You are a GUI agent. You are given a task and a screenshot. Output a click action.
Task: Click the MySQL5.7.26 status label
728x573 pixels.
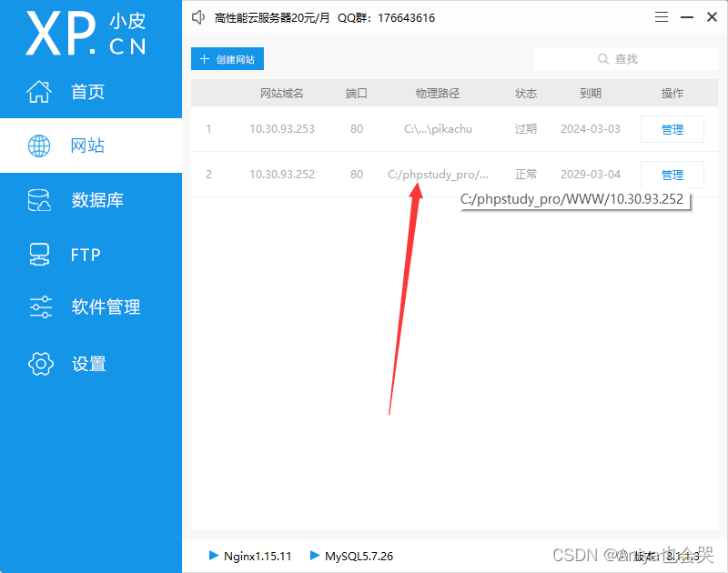click(x=359, y=556)
